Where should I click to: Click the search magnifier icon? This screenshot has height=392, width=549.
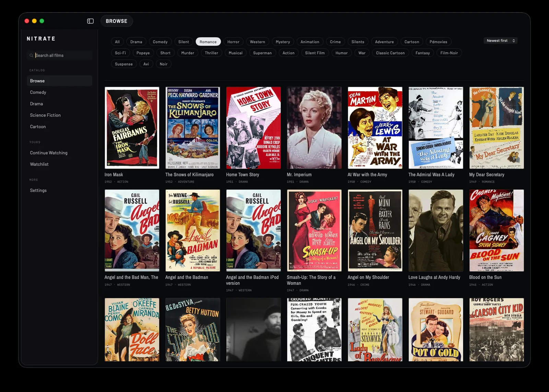point(31,55)
